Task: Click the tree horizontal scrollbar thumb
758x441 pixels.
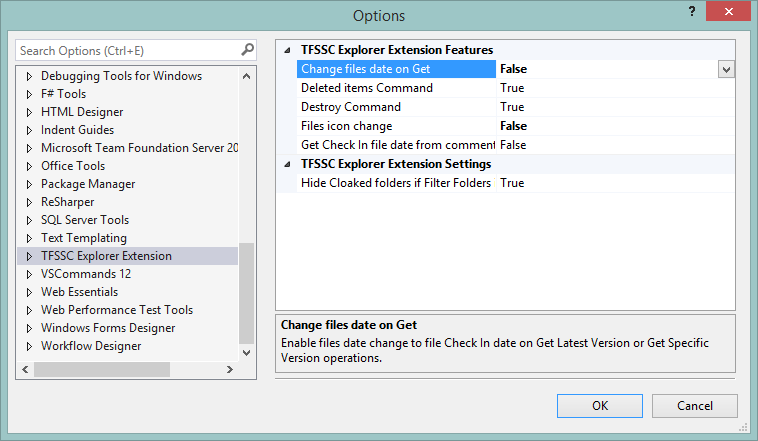Action: click(x=102, y=369)
